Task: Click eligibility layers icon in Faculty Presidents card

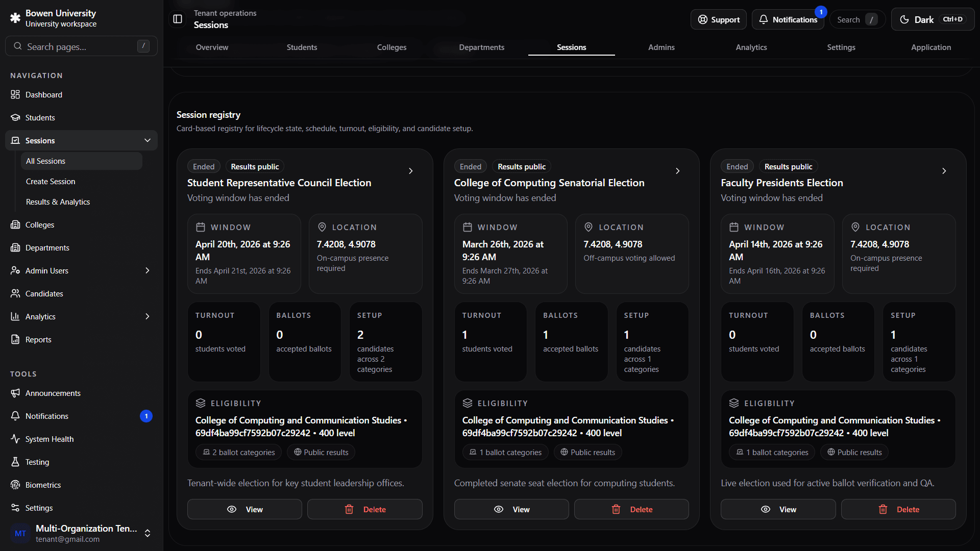Action: [734, 403]
